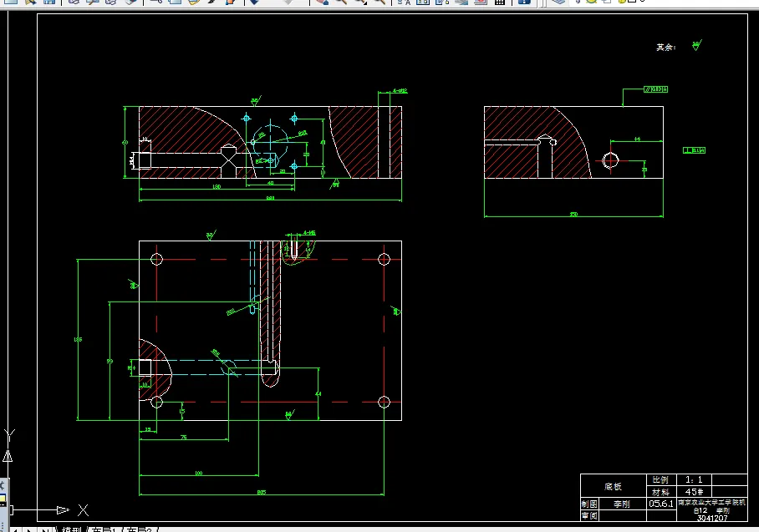Image resolution: width=759 pixels, height=532 pixels.
Task: Select the 05.6.1 date text
Action: [660, 504]
